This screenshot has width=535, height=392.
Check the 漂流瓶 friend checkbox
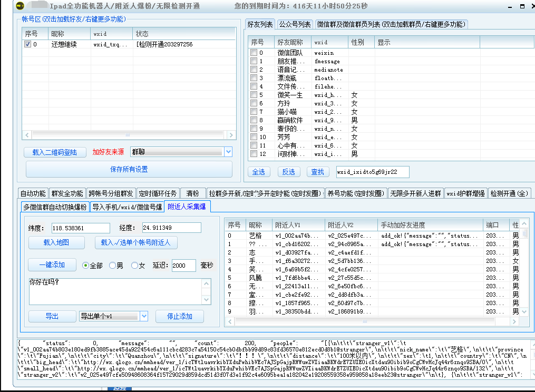(x=254, y=78)
